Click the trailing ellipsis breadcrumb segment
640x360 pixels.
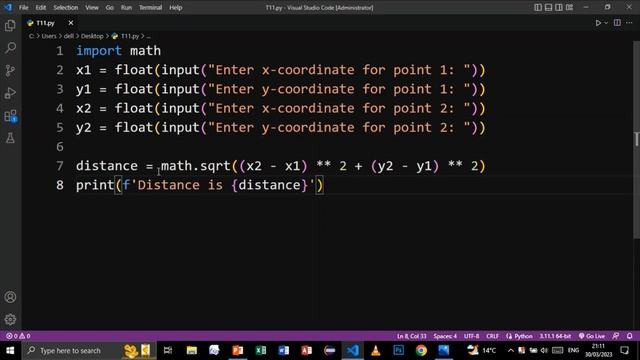click(148, 36)
